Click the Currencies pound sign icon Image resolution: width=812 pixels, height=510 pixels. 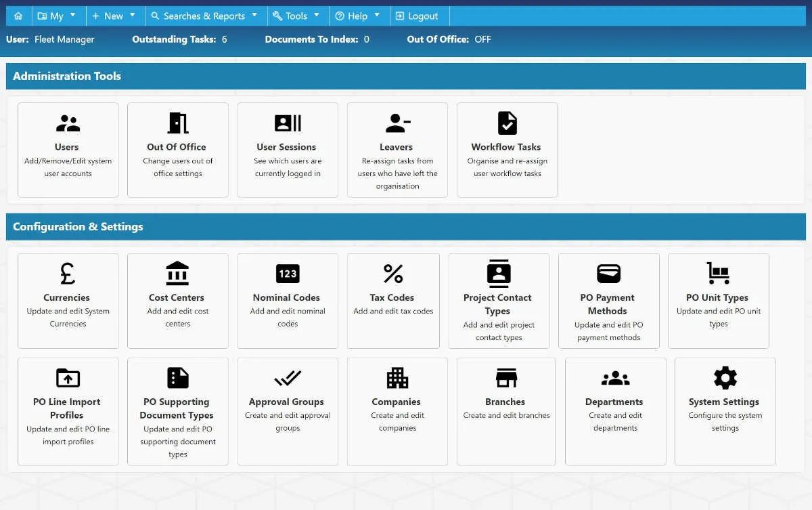pos(68,274)
